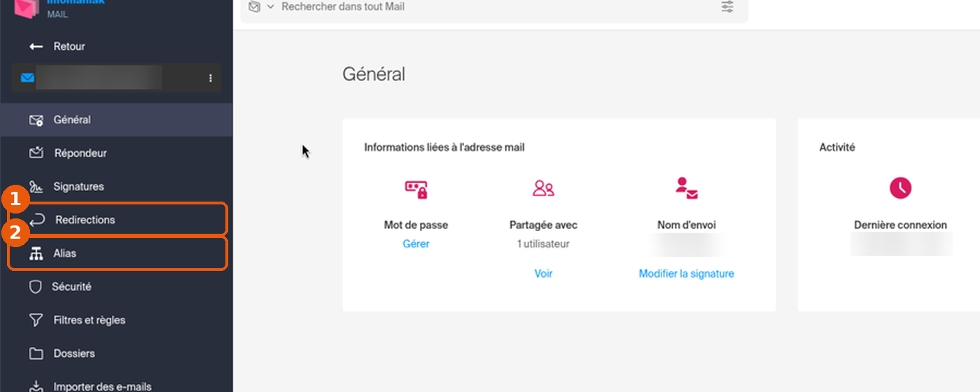Viewport: 980px width, 392px height.
Task: Click the 'Mot de passe' label
Action: tap(416, 225)
